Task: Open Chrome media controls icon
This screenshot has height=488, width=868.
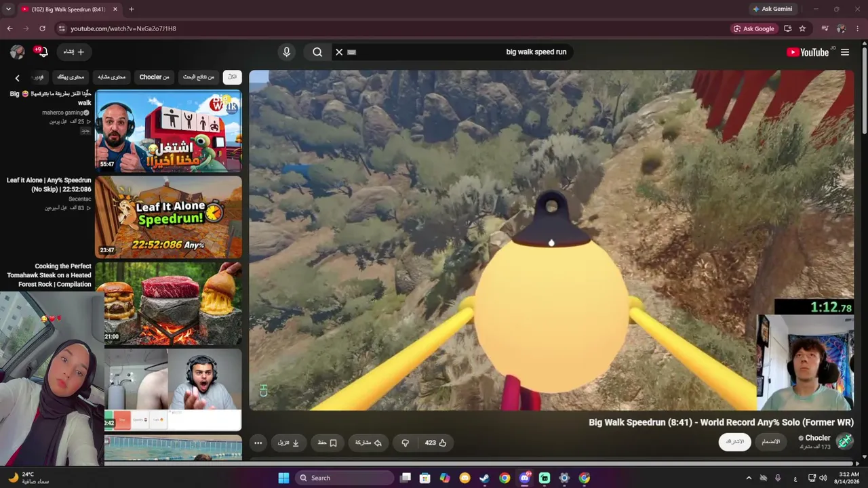Action: click(x=825, y=28)
